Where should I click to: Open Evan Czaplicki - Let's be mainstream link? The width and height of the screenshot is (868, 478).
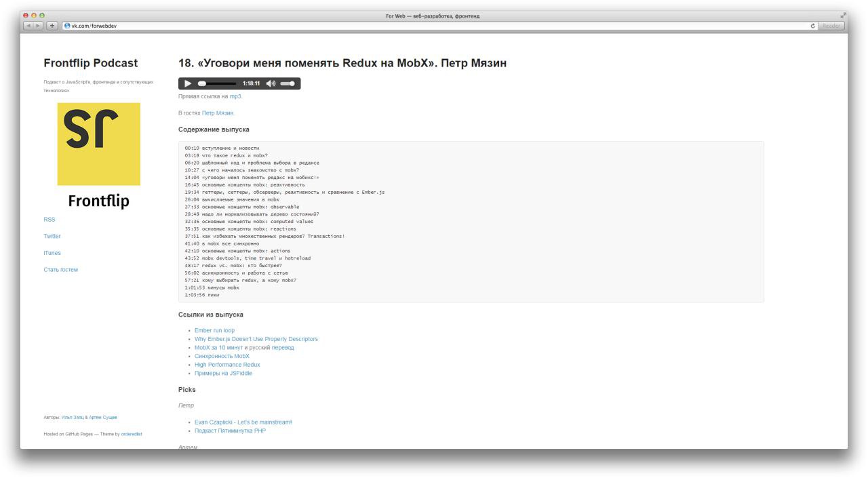[243, 422]
